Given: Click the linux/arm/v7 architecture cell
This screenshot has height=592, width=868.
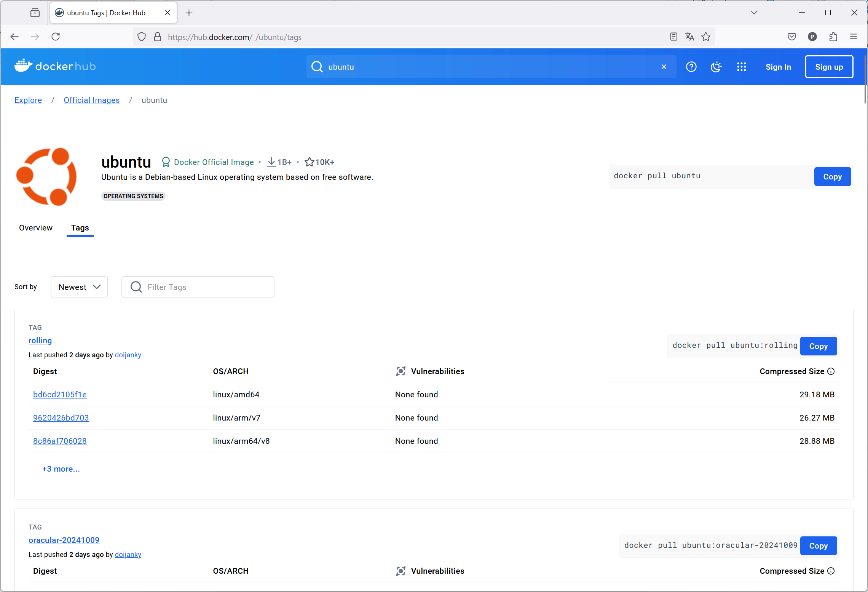Looking at the screenshot, I should 237,418.
